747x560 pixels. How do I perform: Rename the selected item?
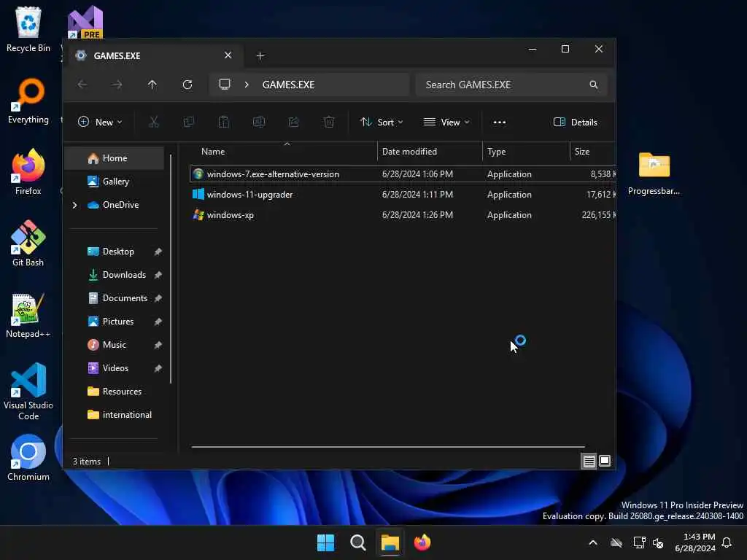pos(259,122)
